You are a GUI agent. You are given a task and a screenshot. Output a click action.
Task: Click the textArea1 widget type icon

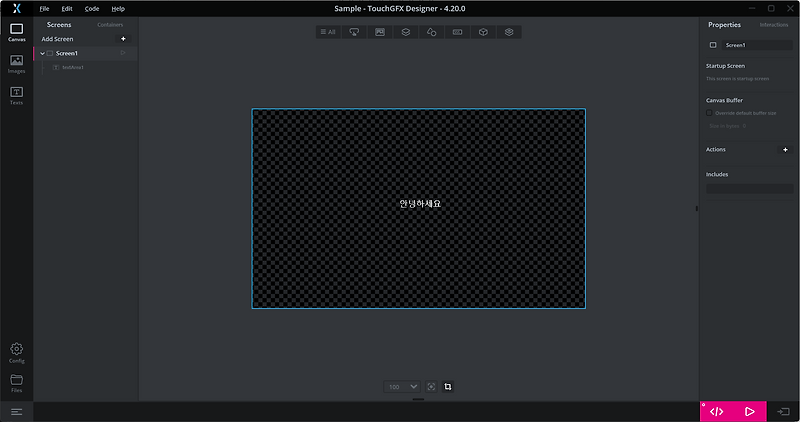tap(56, 67)
